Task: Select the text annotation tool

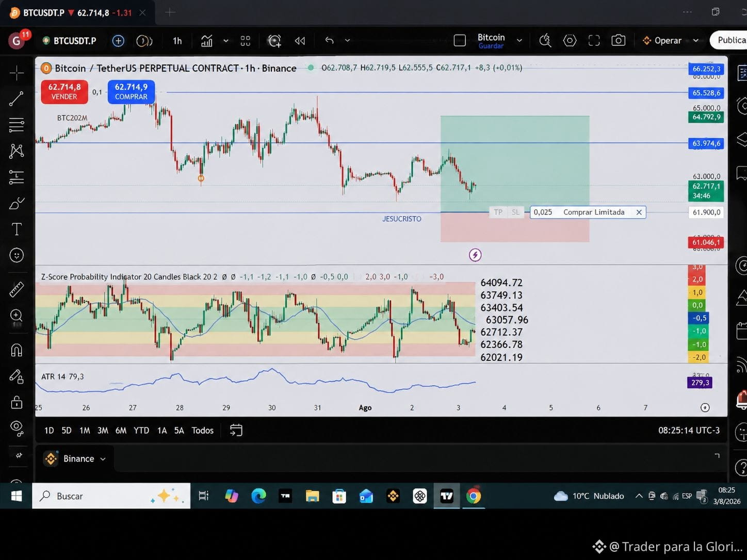Action: (17, 229)
